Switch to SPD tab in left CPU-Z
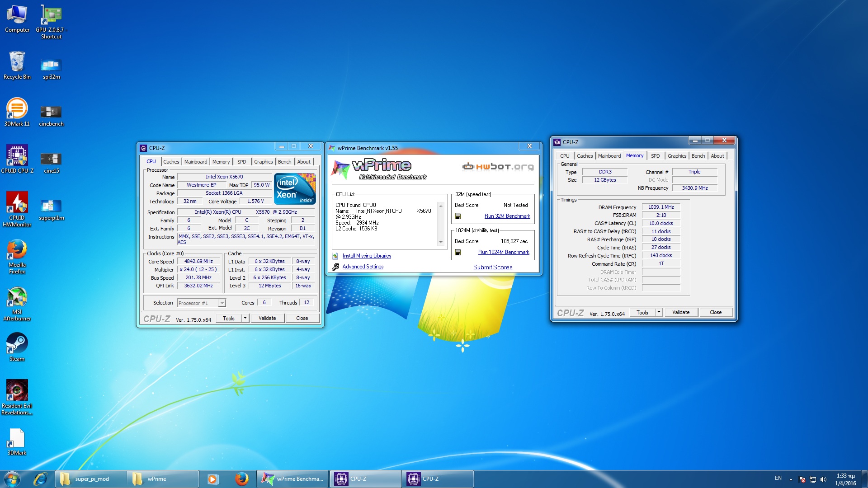This screenshot has height=488, width=868. (242, 162)
